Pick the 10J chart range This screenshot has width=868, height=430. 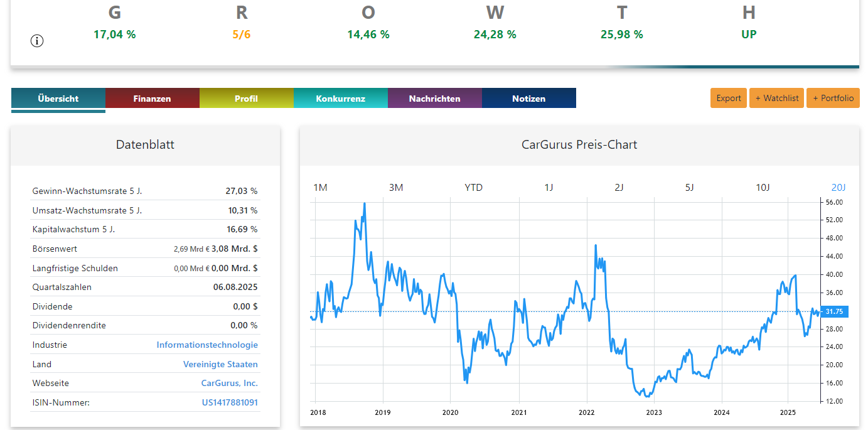763,187
